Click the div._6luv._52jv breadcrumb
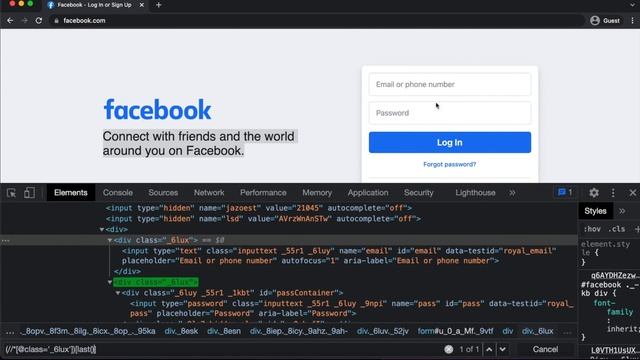The image size is (640, 360). 382,331
